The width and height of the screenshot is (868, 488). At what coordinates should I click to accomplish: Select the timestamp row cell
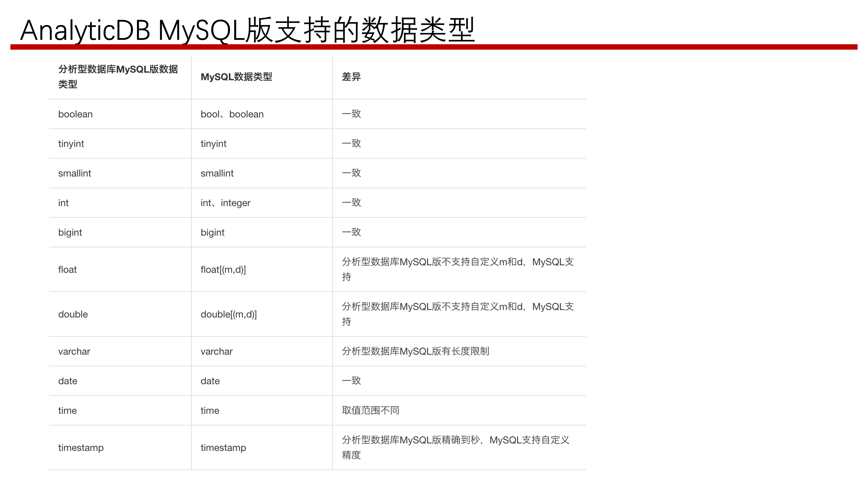(x=81, y=447)
